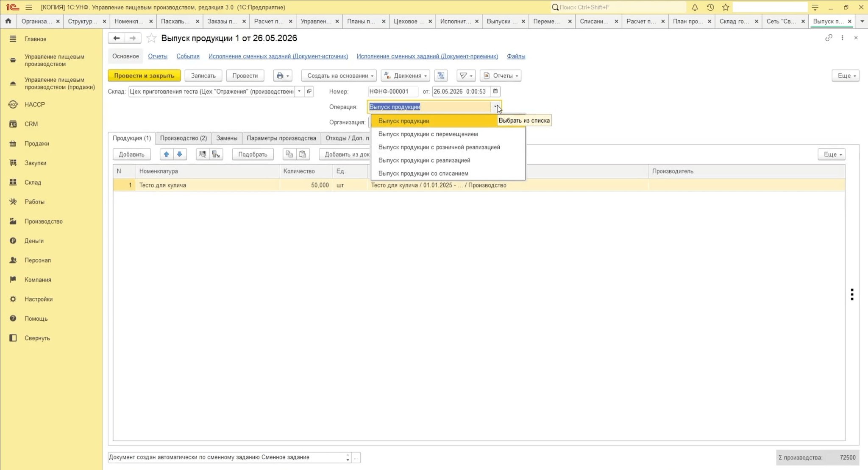Click the search field in title bar
This screenshot has height=470, width=868.
point(618,7)
